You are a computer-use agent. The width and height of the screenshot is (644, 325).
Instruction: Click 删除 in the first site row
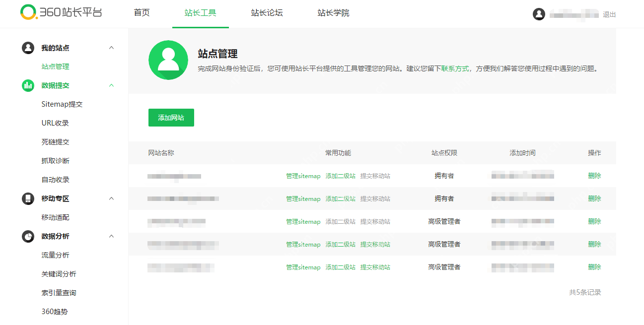[594, 176]
